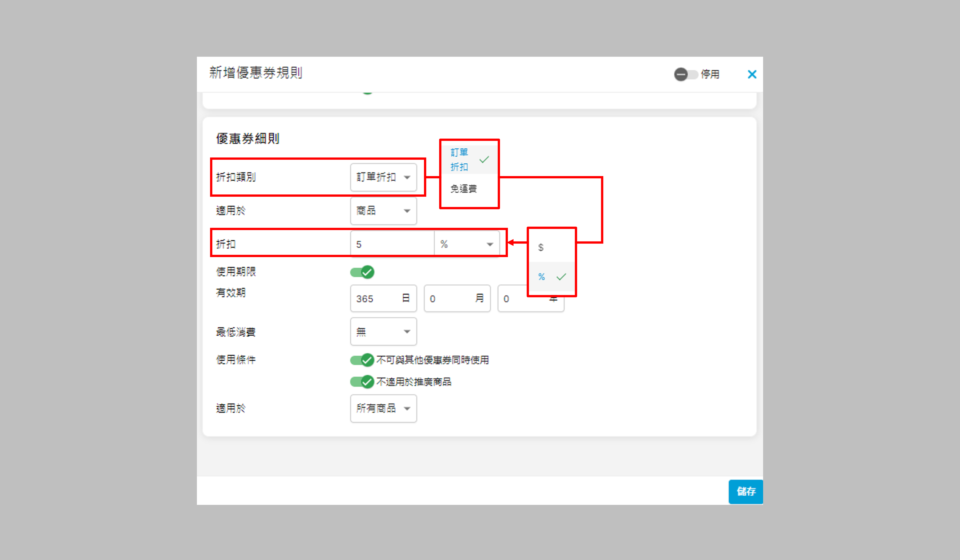Pick the % unit option with checkmark

(x=542, y=277)
